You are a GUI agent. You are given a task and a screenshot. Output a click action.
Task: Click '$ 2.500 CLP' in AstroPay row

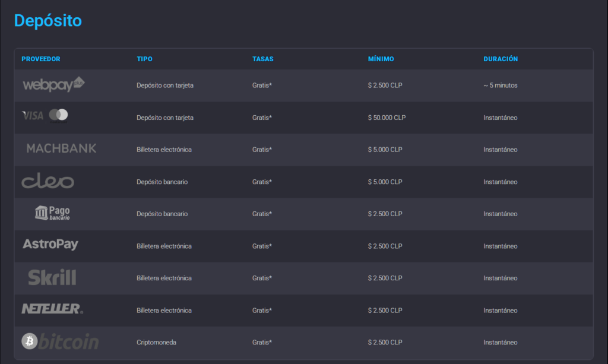click(385, 246)
